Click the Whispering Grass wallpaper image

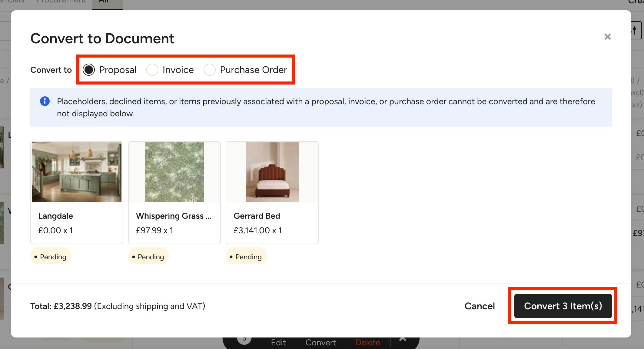174,172
